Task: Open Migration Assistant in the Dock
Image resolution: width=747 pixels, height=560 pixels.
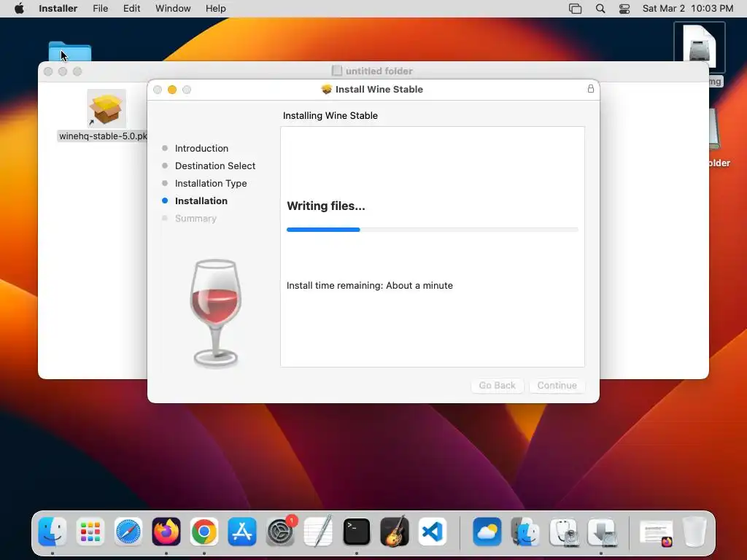Action: pos(525,532)
